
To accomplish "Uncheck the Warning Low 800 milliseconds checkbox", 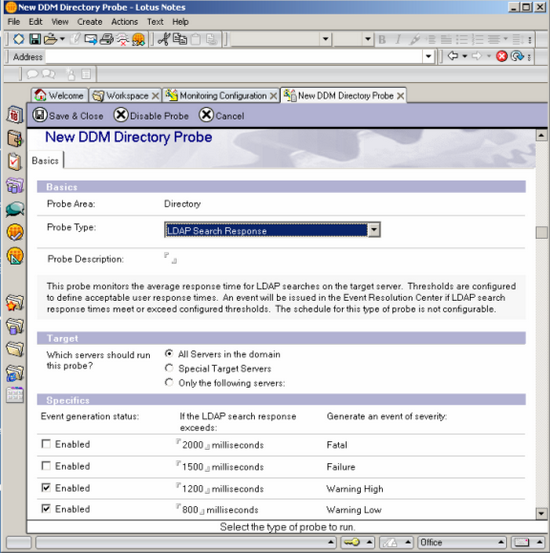I will 46,509.
